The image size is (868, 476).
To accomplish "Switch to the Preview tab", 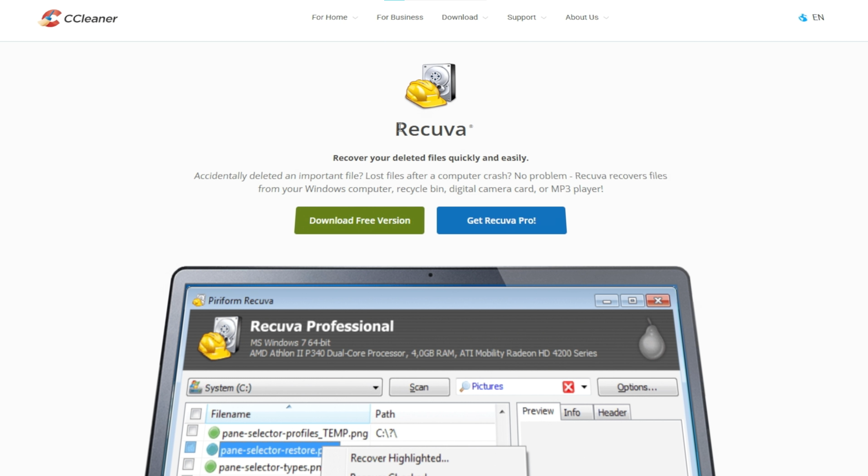I will click(538, 411).
